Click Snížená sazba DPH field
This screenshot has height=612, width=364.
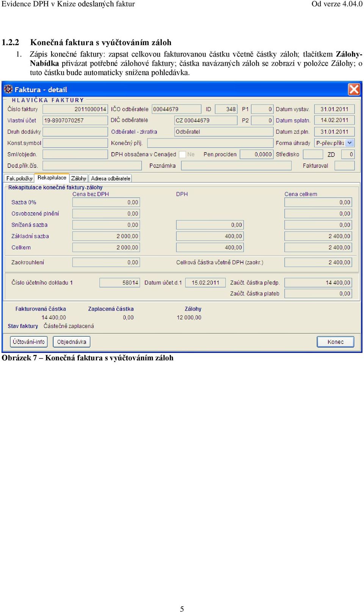pyautogui.click(x=210, y=225)
